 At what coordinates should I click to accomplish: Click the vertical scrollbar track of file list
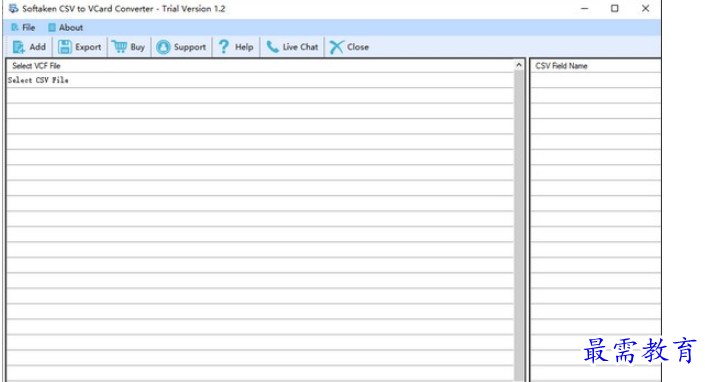coord(519,225)
